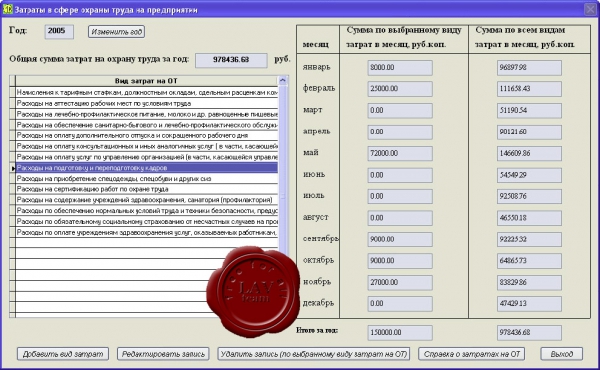
Task: Click the November field showing 27000.00
Action: coord(400,282)
